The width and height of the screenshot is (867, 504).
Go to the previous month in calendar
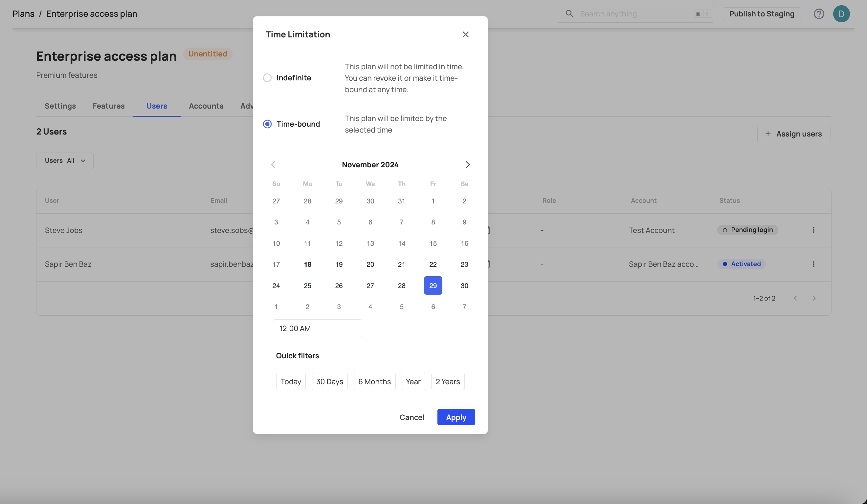tap(273, 165)
